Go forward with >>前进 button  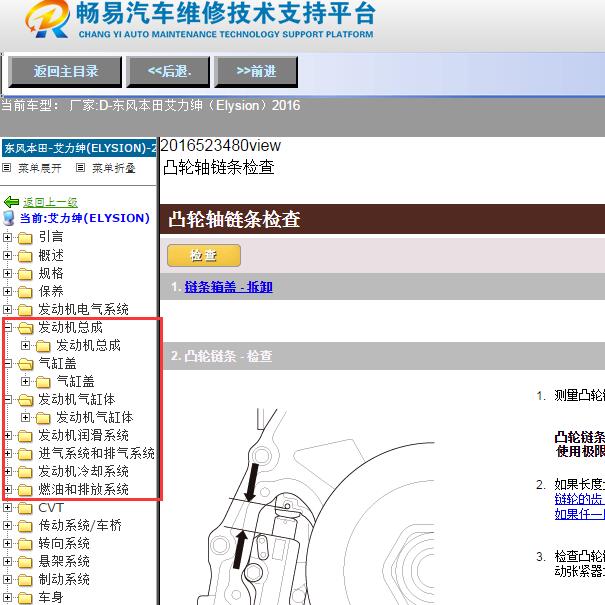coord(256,71)
